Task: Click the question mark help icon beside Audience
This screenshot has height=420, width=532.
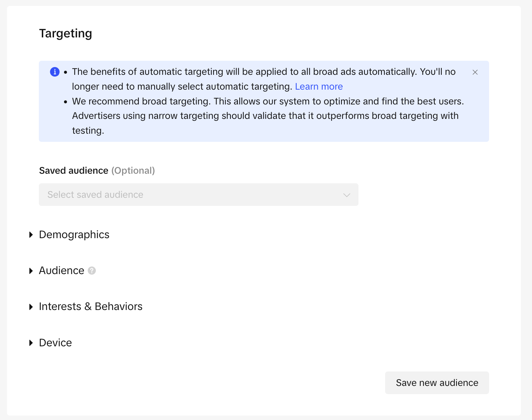Action: coord(92,271)
